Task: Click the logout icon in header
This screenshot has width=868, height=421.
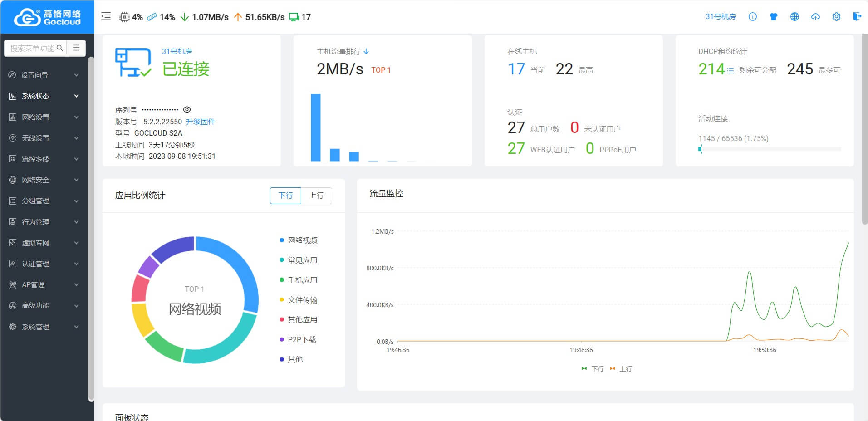Action: tap(857, 17)
